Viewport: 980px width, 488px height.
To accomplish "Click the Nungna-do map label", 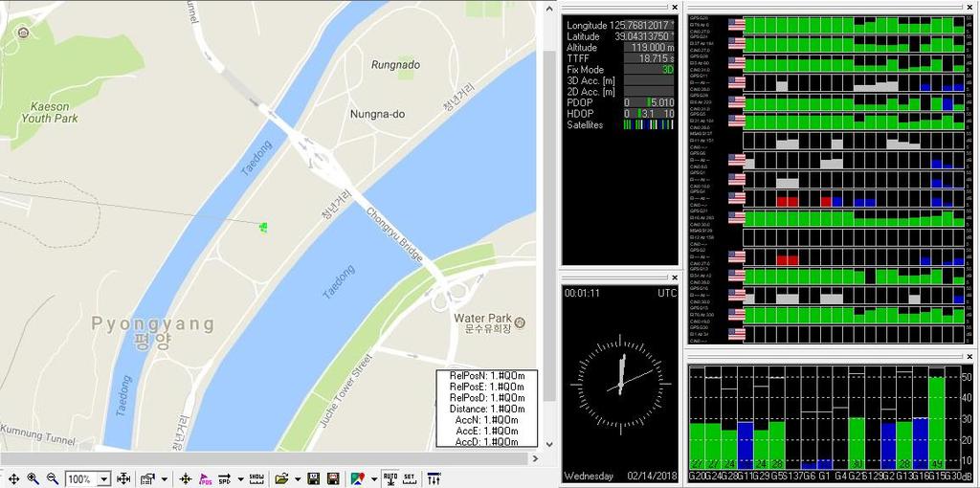I will [x=375, y=115].
